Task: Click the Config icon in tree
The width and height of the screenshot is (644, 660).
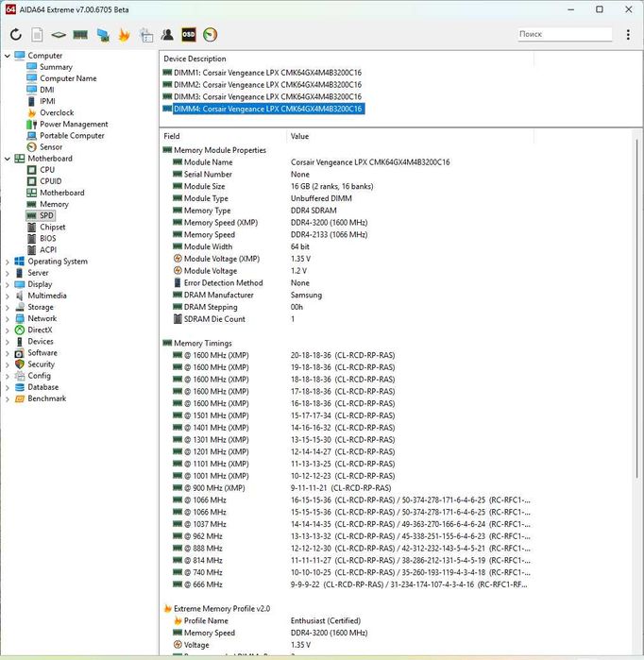Action: coord(20,376)
